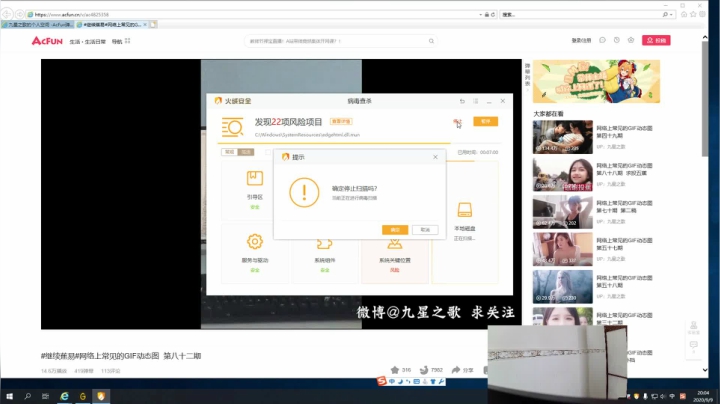Switch to the first browser tab for 九星之歌
The width and height of the screenshot is (720, 404).
(38, 24)
